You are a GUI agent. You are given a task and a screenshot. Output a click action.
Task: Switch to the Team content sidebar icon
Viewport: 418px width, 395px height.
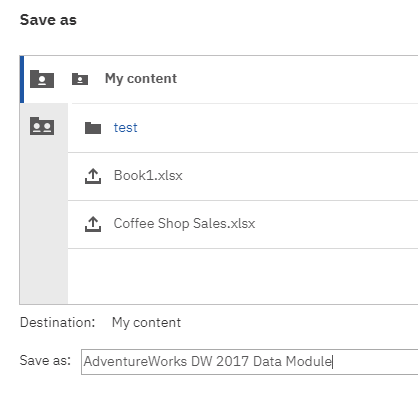(42, 126)
